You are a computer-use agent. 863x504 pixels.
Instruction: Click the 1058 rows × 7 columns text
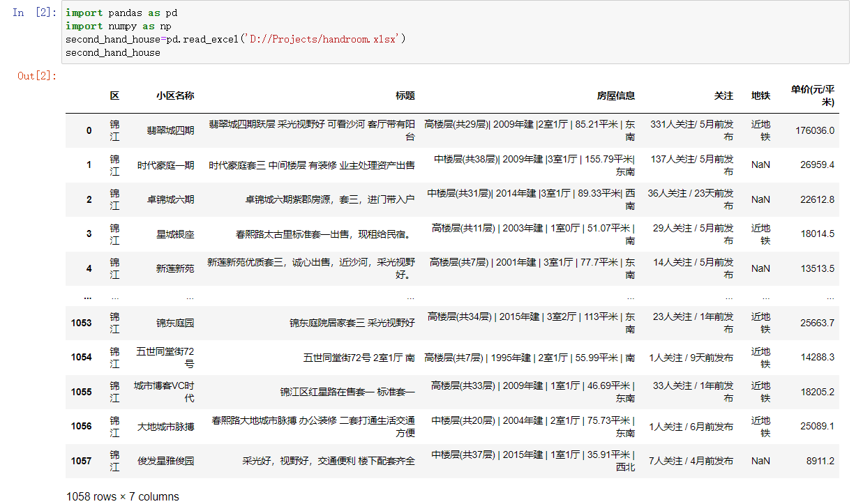coord(122,496)
